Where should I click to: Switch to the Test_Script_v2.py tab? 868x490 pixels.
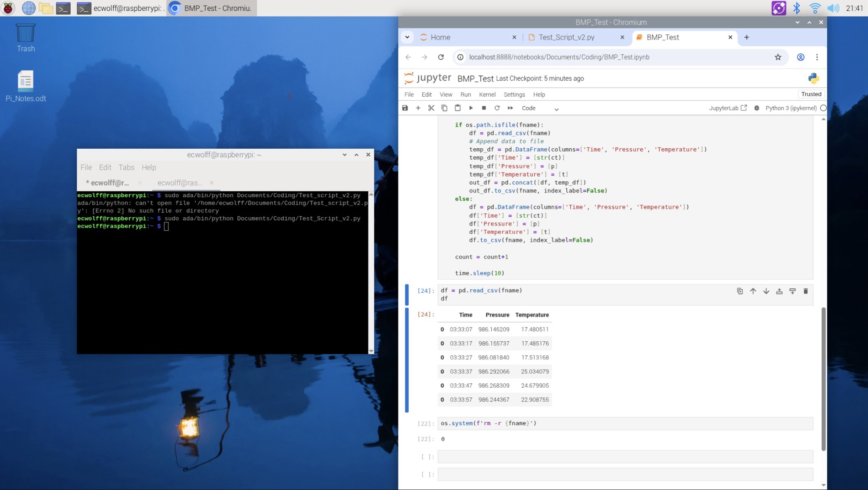566,37
